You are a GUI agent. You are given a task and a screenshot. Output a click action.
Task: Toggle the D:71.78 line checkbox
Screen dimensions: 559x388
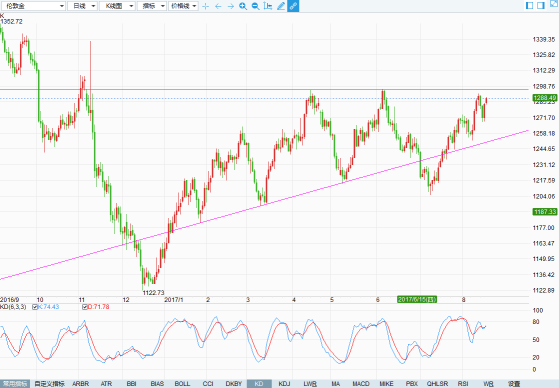(x=84, y=307)
